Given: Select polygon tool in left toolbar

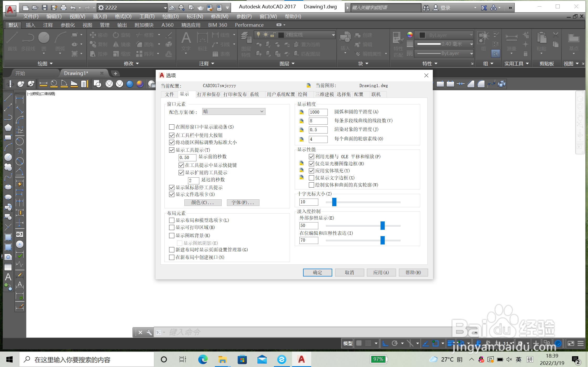Looking at the screenshot, I should [x=8, y=127].
